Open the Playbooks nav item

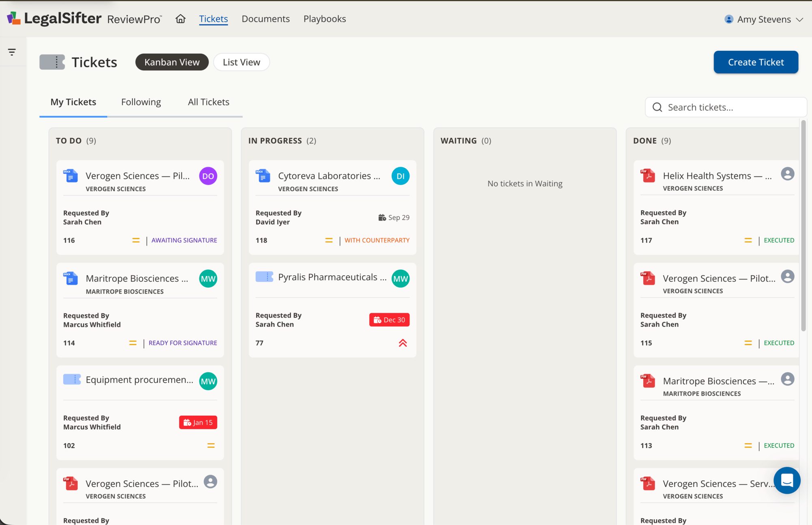click(325, 19)
